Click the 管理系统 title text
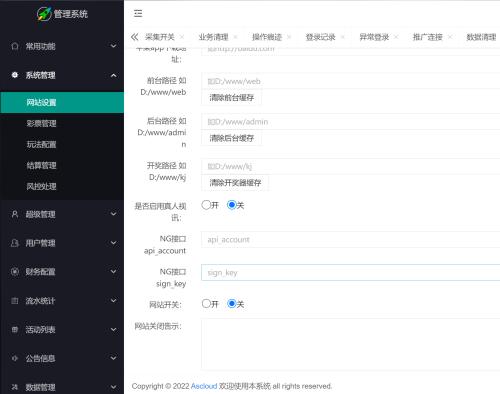This screenshot has height=394, width=500. click(71, 14)
